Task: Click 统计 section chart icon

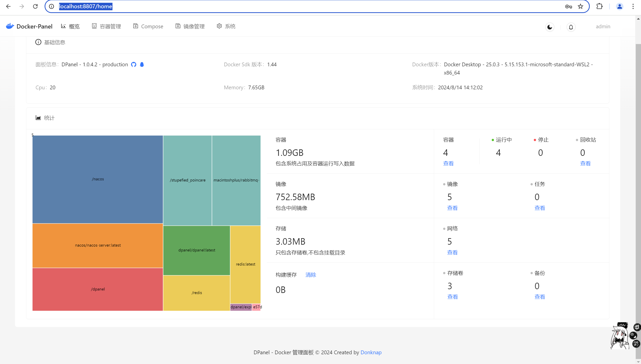Action: (x=38, y=118)
